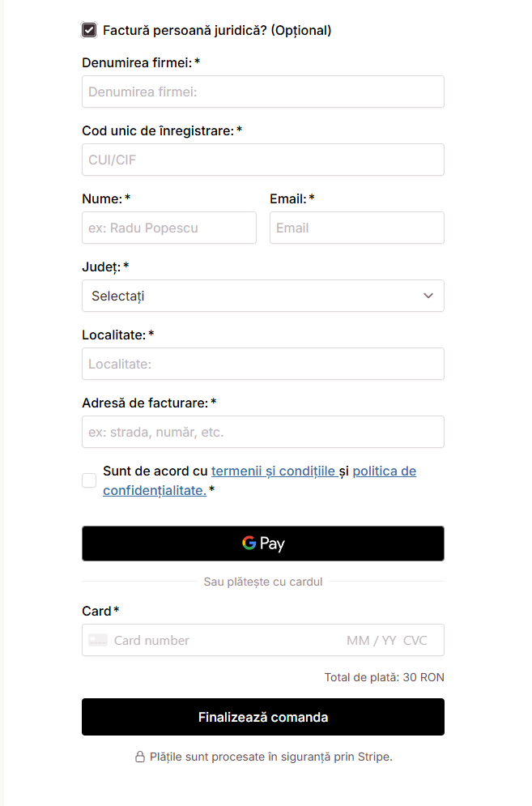Open the Județ dropdown
This screenshot has height=806, width=532.
click(262, 296)
